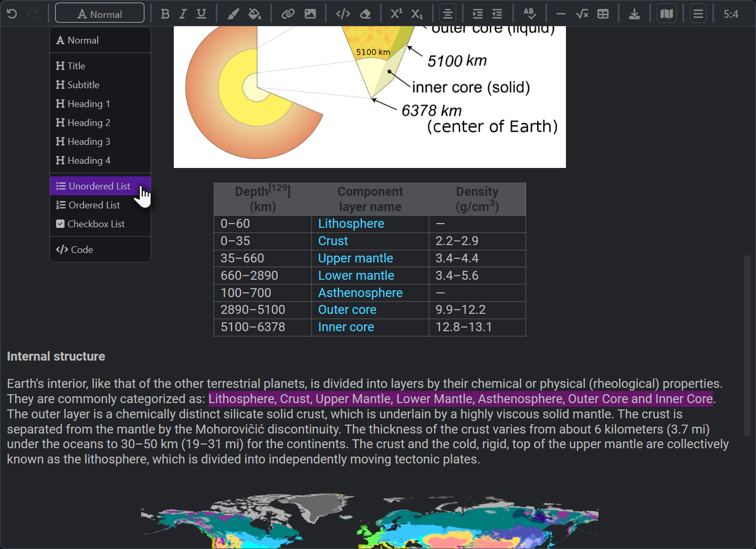Insert a math formula with square root icon

(582, 14)
